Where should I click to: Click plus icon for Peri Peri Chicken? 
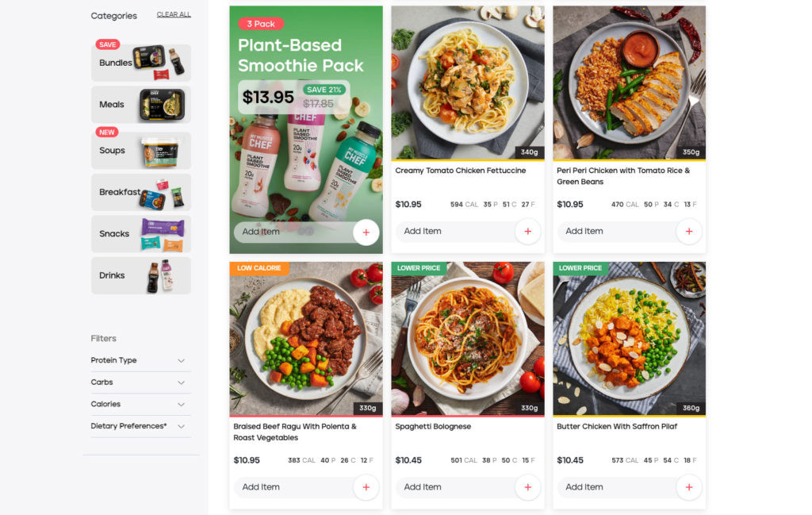pos(689,232)
